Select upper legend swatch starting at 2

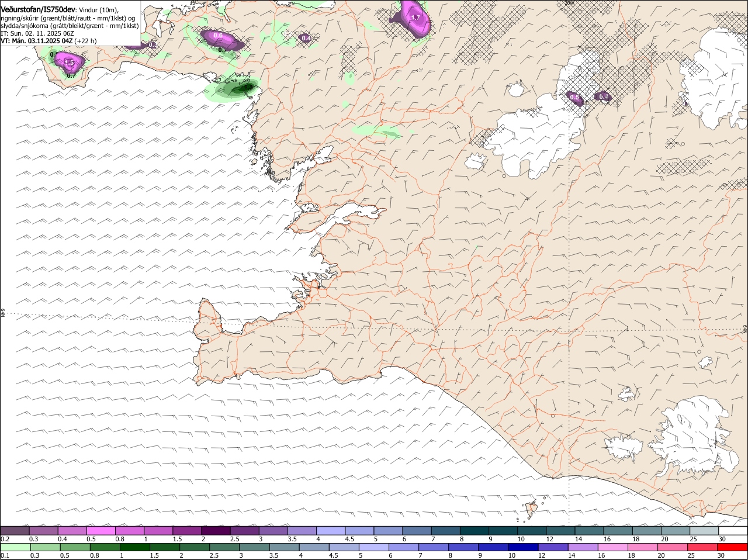click(x=216, y=530)
